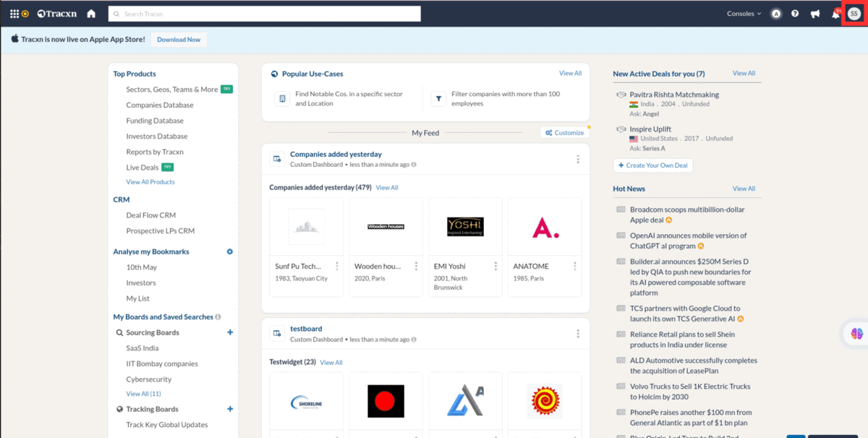Open the notifications bell icon
The image size is (868, 438).
835,14
